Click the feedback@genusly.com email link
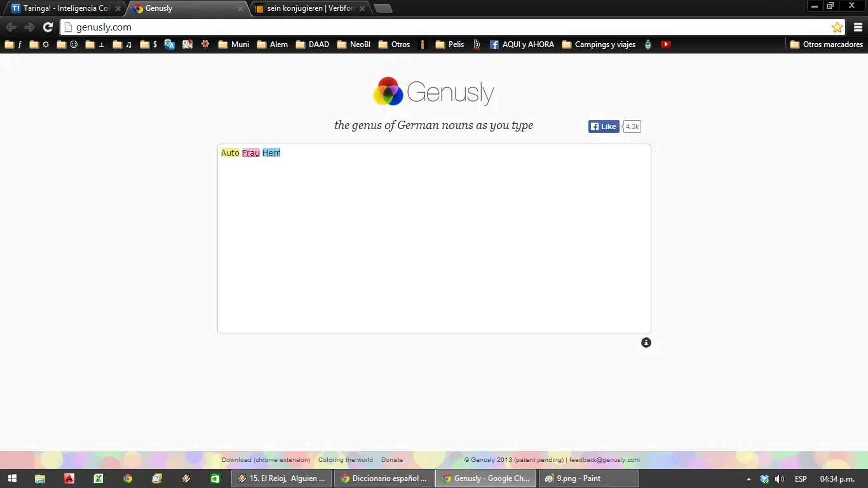 click(604, 460)
